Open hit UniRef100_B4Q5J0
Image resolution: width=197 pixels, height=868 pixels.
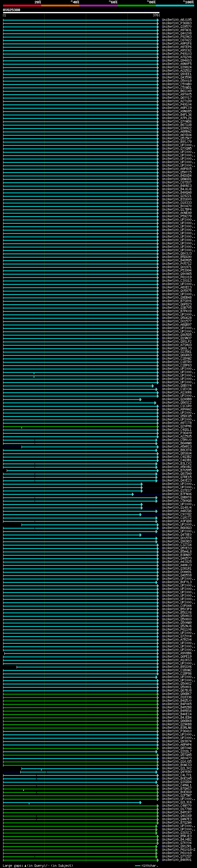click(x=177, y=701)
